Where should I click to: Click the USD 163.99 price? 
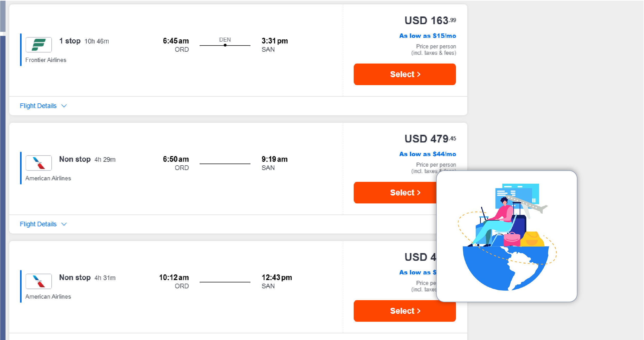tap(430, 21)
